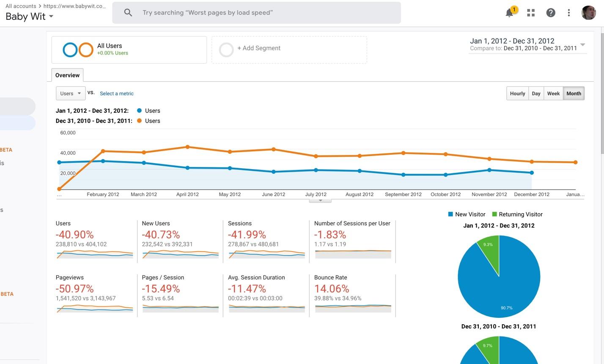This screenshot has height=364, width=604.
Task: Open the notifications bell icon
Action: coord(510,13)
